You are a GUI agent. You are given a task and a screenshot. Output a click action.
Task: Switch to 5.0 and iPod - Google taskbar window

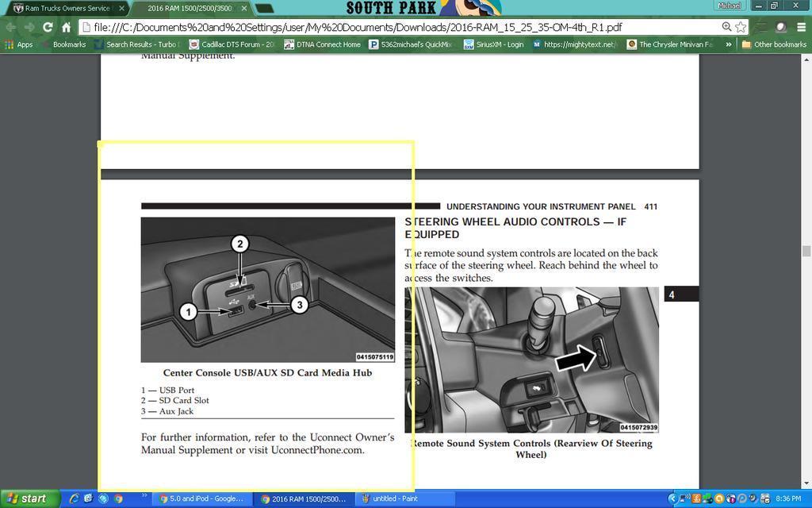[x=202, y=498]
